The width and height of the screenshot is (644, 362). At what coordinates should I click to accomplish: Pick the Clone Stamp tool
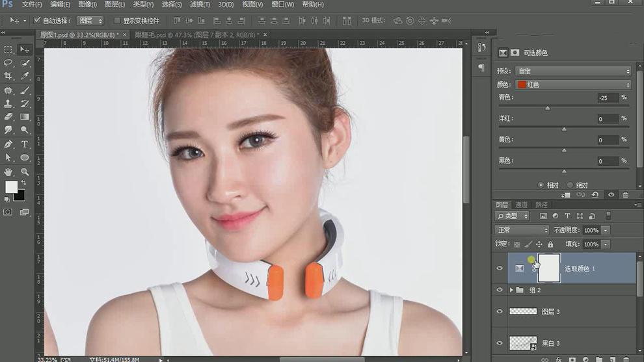pos(8,104)
